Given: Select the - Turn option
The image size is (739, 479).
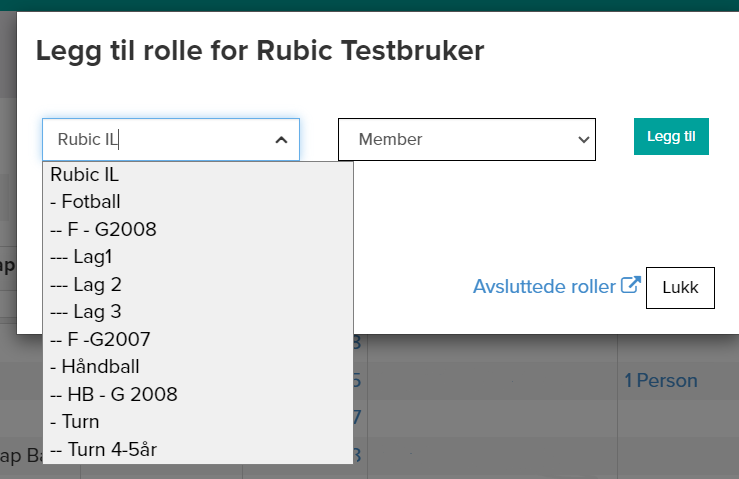Looking at the screenshot, I should click(198, 421).
